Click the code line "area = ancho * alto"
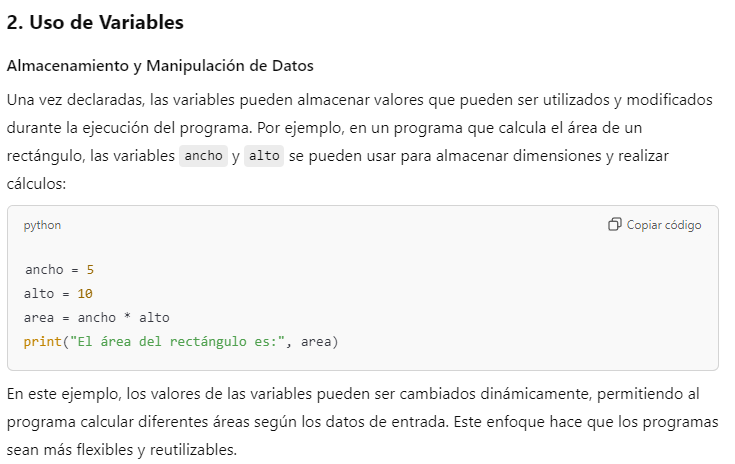 [x=96, y=318]
